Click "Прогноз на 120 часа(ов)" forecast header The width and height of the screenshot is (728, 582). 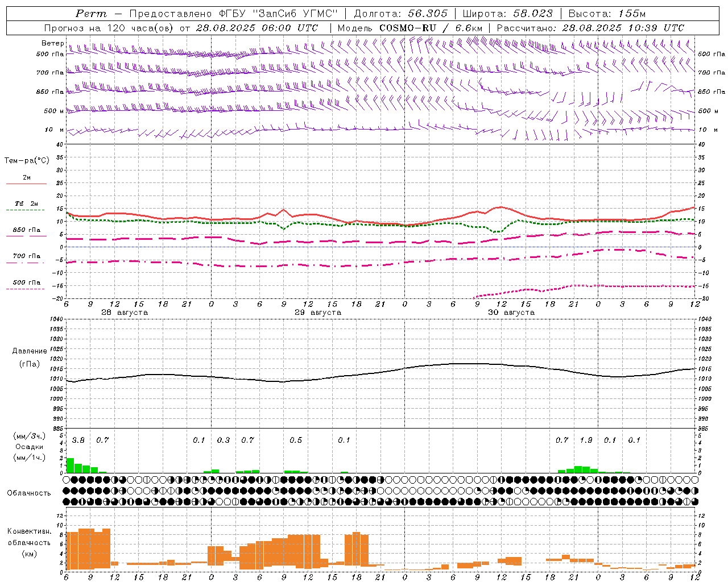coord(110,28)
